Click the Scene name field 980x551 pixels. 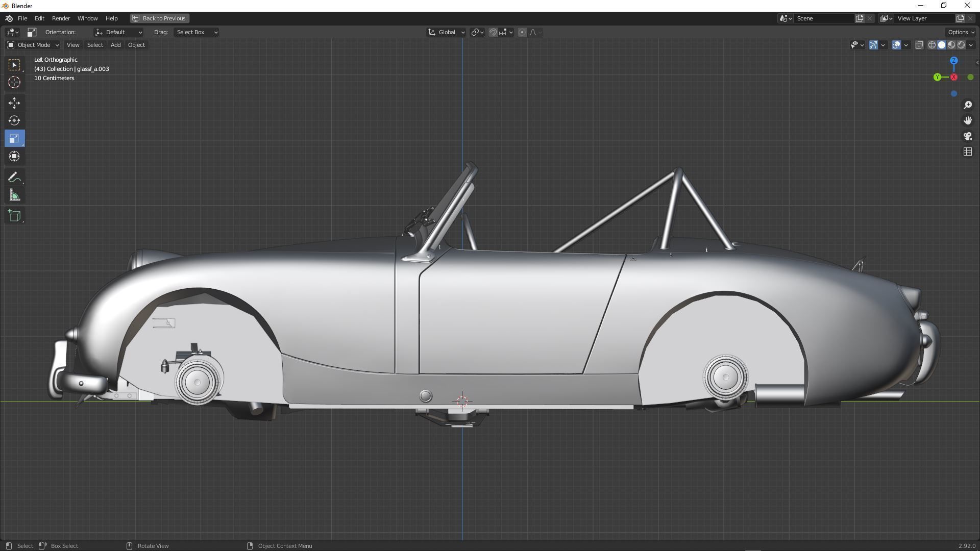(824, 18)
